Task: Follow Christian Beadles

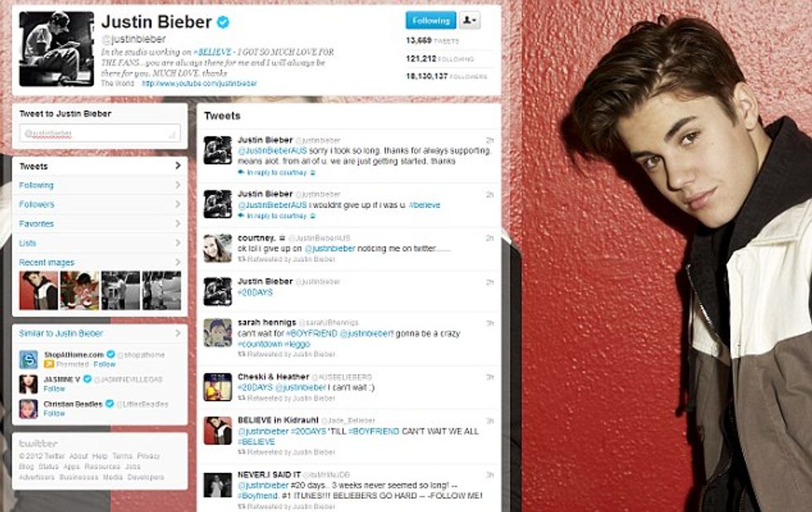Action: click(54, 413)
